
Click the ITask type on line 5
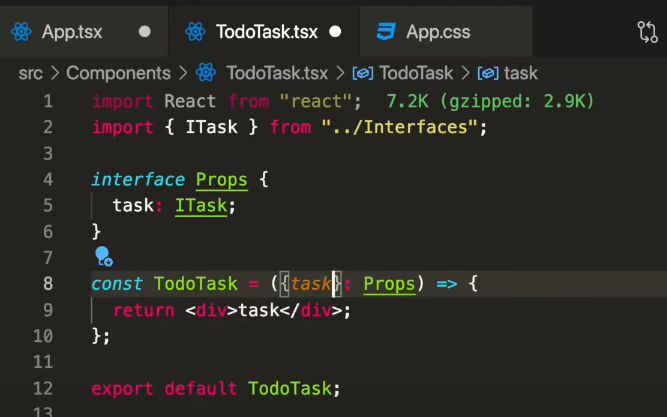(201, 206)
